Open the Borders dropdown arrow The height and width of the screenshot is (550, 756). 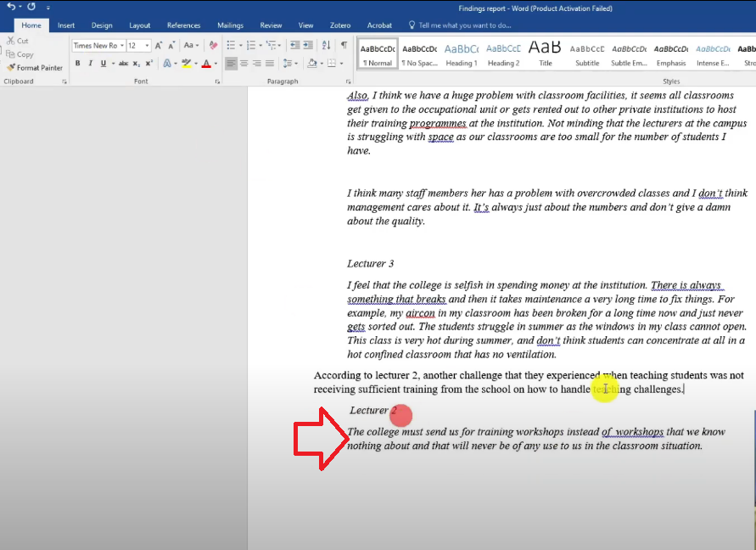[341, 63]
